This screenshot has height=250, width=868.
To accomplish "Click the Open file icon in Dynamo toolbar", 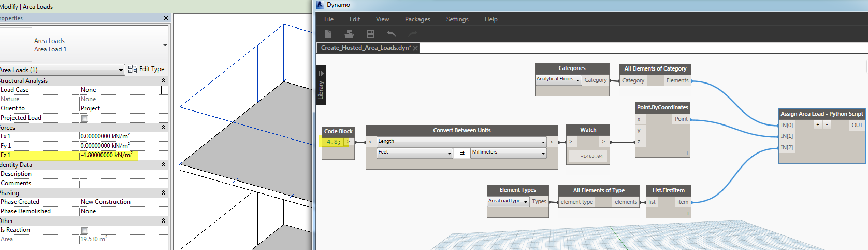I will [x=349, y=34].
